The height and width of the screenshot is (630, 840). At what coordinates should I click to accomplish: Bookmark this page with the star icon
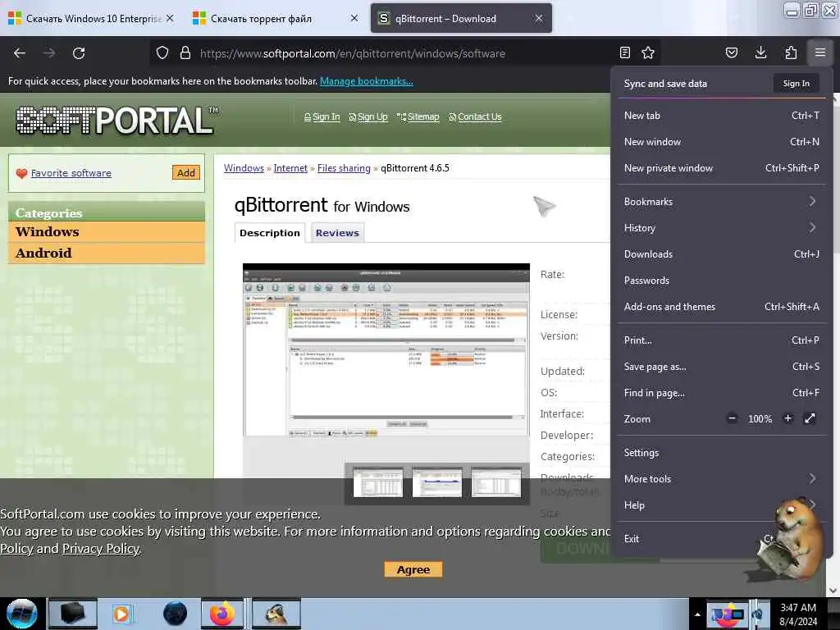[x=648, y=52]
